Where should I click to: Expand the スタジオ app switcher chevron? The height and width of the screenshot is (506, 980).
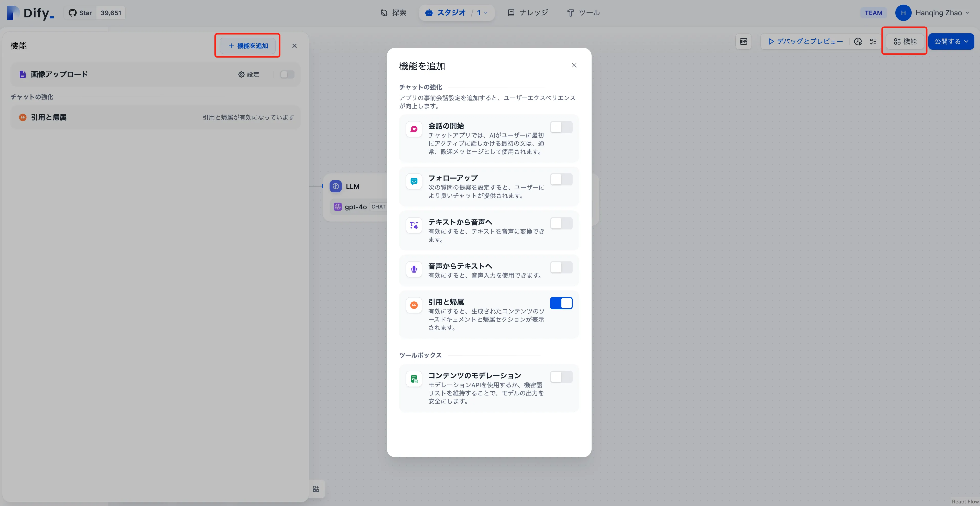click(x=485, y=13)
